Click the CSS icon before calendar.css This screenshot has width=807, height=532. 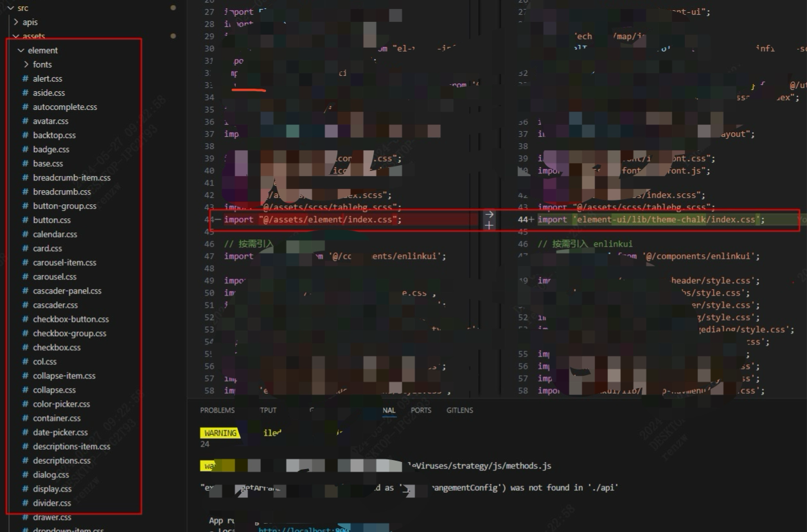click(26, 235)
